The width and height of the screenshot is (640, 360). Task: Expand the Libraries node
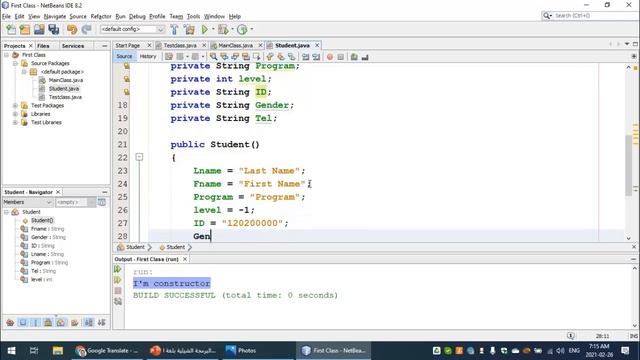[x=15, y=114]
